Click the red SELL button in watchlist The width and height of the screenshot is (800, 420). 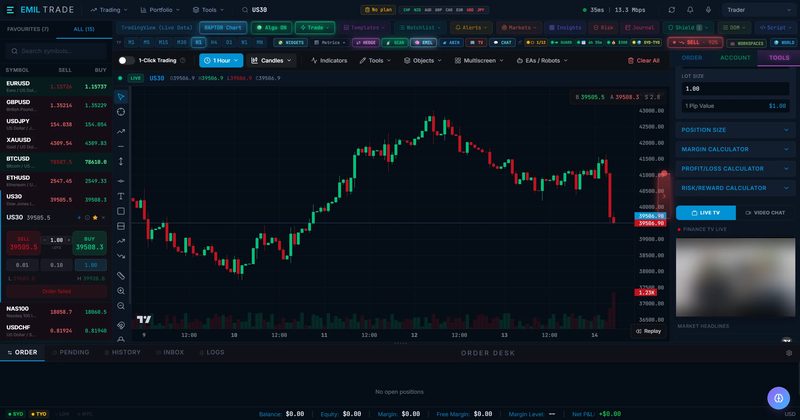point(23,243)
